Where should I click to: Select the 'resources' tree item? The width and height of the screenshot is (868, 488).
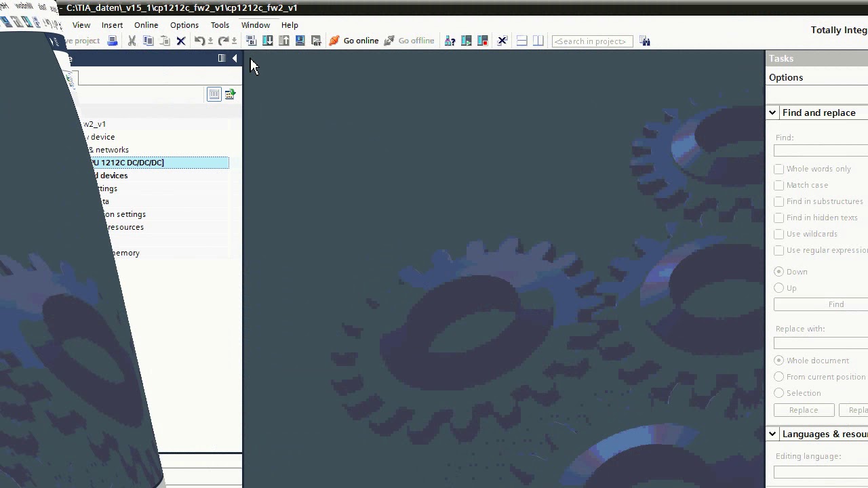(125, 227)
